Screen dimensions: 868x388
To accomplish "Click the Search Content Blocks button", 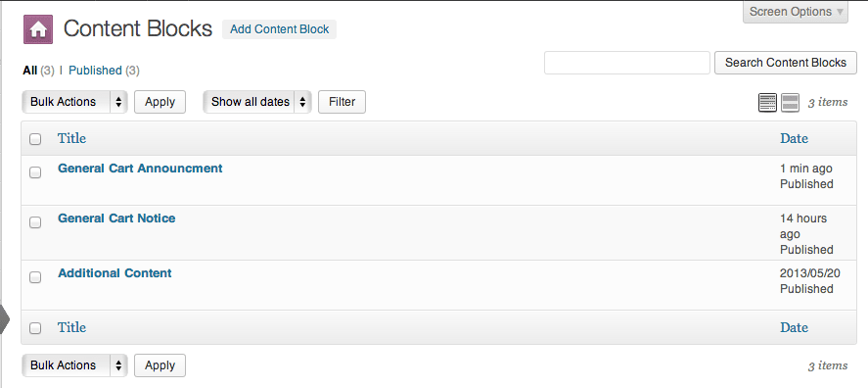I will click(x=786, y=63).
